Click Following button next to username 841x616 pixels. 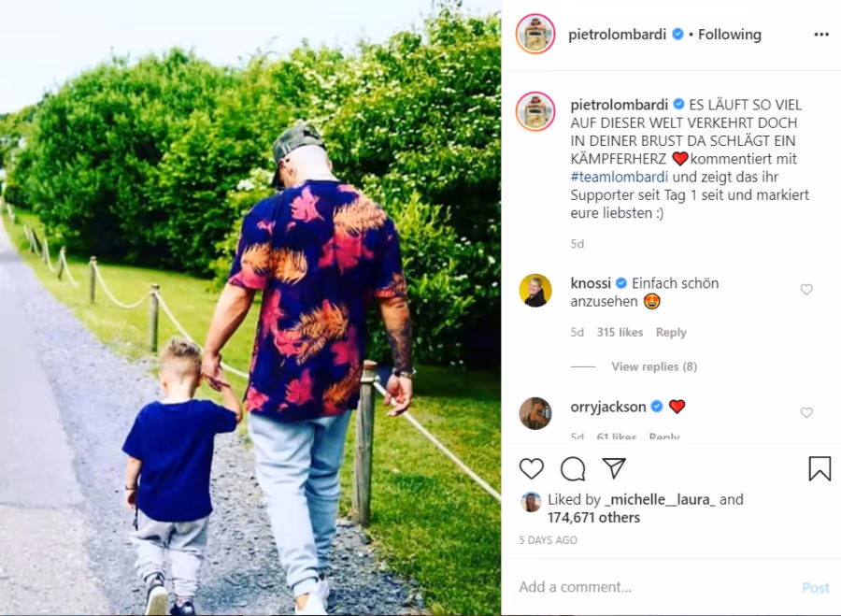730,35
